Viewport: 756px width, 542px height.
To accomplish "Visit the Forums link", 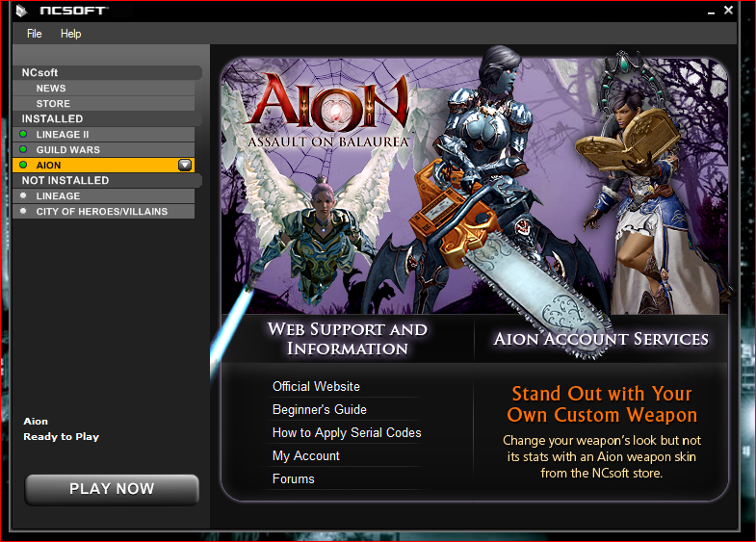I will 293,478.
